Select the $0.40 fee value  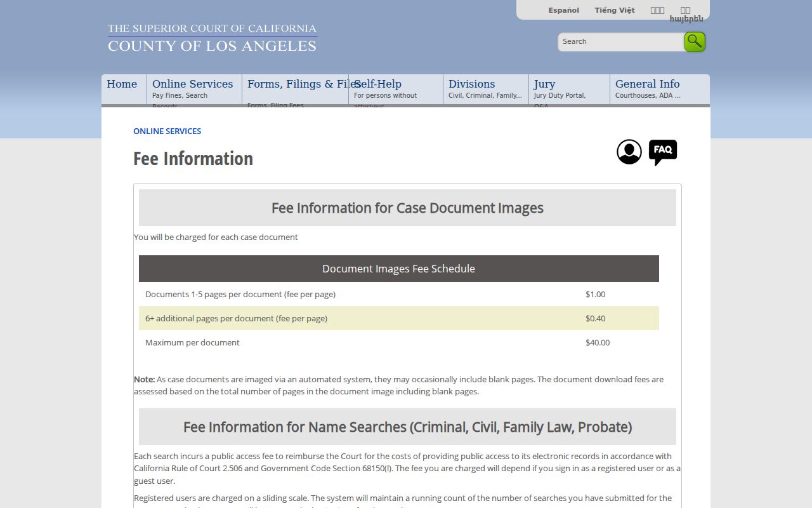(x=595, y=318)
